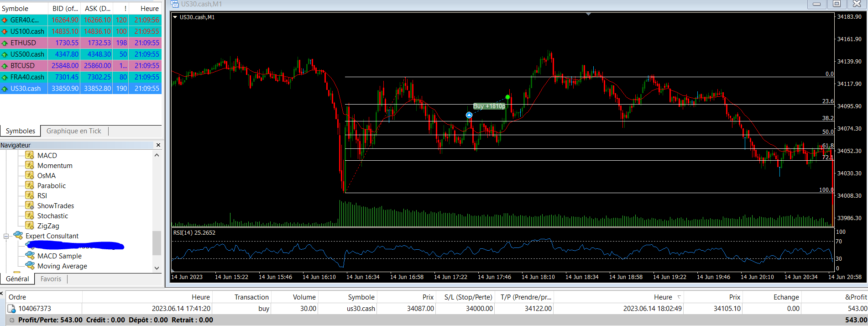This screenshot has width=868, height=326.
Task: Switch to the Symboles tab
Action: click(21, 131)
